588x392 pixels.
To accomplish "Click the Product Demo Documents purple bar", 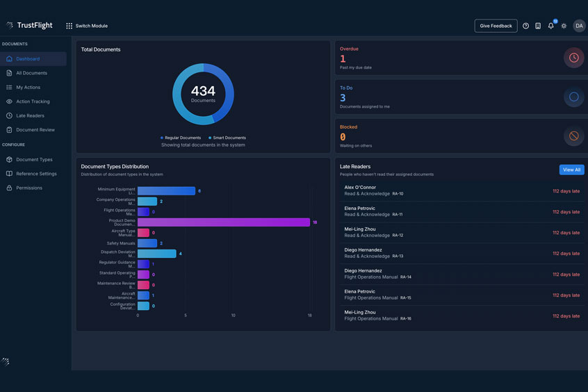I will [x=223, y=222].
